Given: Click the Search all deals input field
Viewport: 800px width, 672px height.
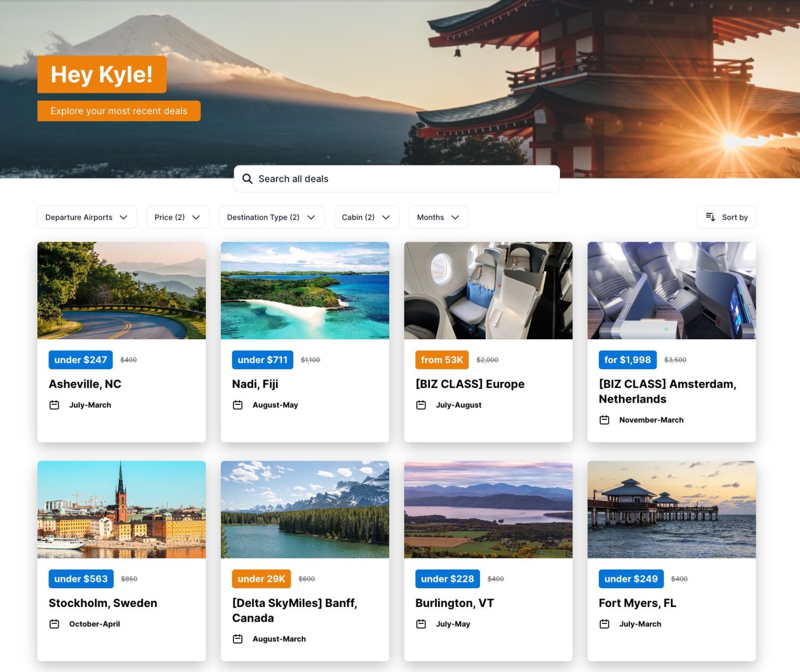Looking at the screenshot, I should point(396,178).
